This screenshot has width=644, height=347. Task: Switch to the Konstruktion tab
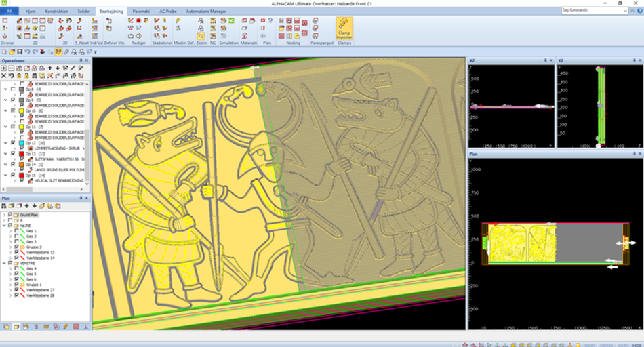pyautogui.click(x=57, y=12)
